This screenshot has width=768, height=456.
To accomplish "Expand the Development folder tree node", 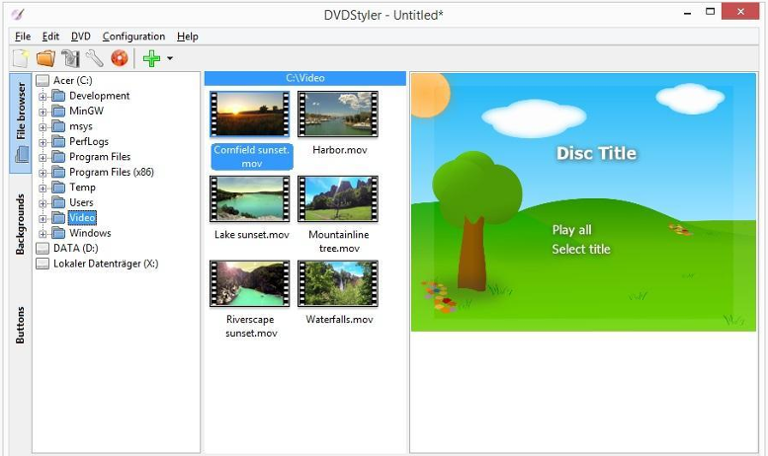I will coord(43,97).
